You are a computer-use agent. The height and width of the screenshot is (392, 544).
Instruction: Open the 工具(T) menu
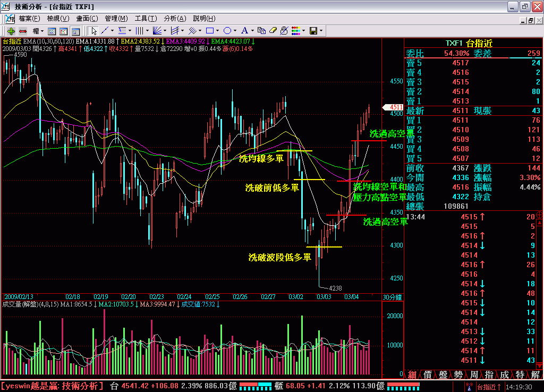tap(146, 19)
